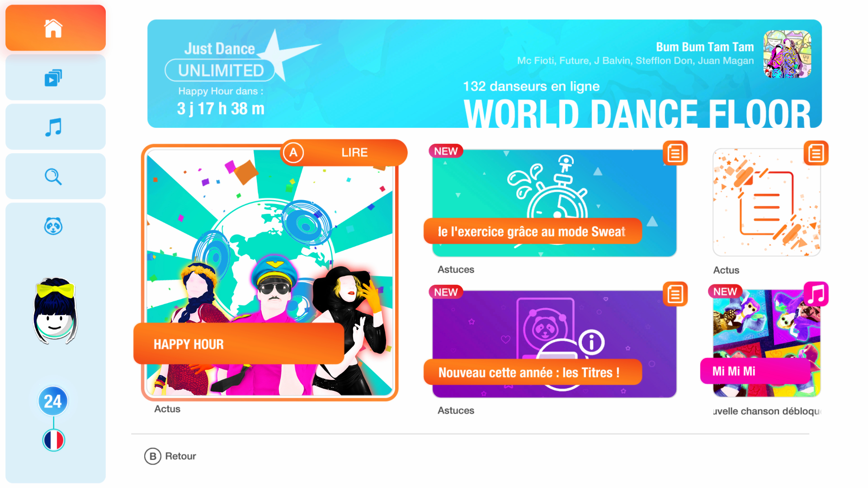Screen dimensions: 868x488
Task: Open the Happy Hour news tile
Action: (x=269, y=272)
